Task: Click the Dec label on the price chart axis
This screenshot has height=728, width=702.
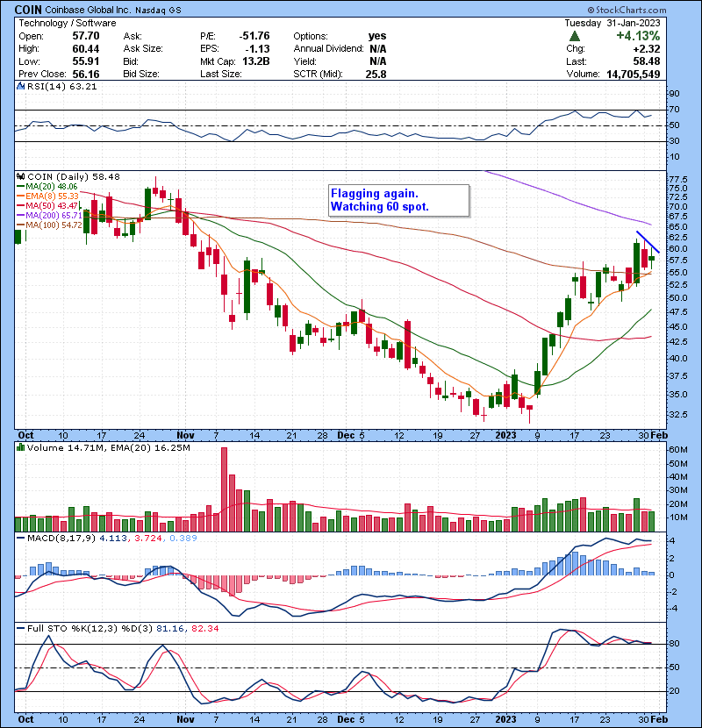Action: [x=346, y=435]
